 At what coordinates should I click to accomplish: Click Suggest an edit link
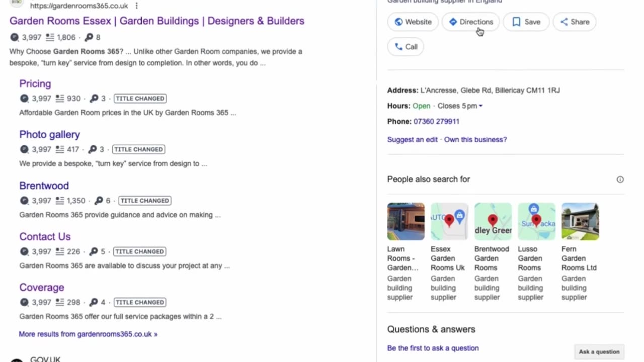click(413, 140)
